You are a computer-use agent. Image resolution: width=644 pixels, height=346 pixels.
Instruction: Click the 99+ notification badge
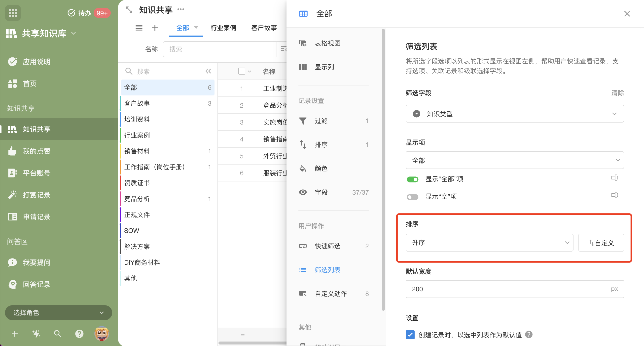tap(102, 13)
